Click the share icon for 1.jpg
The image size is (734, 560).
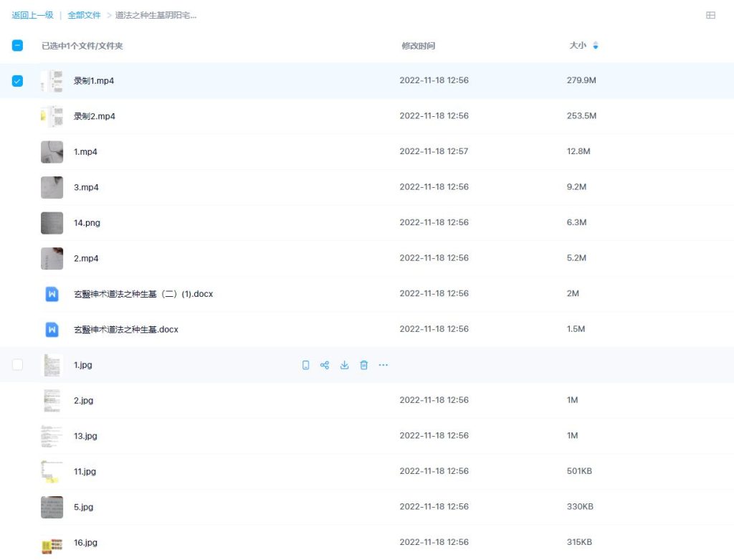325,365
